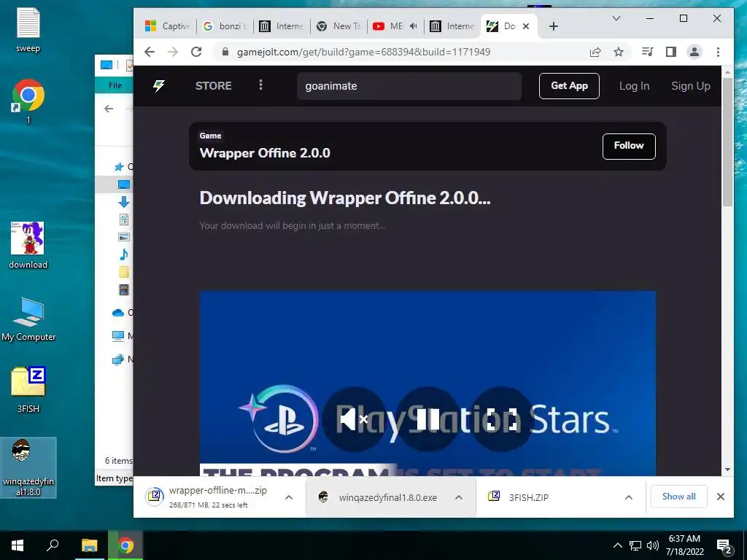Select winqazedyfinal1.8.0 desktop icon
Viewport: 747px width, 560px height.
(28, 467)
